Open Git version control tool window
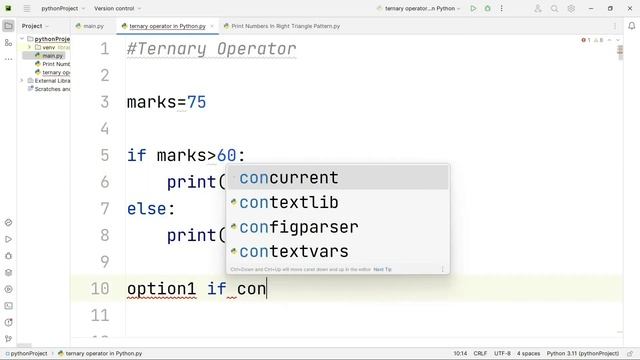Screen dimensions: 640x360 [8, 339]
